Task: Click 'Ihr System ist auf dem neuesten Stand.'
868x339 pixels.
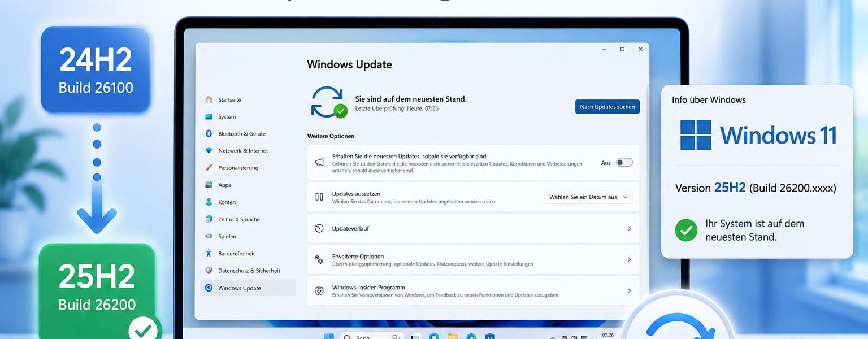Action: 754,230
